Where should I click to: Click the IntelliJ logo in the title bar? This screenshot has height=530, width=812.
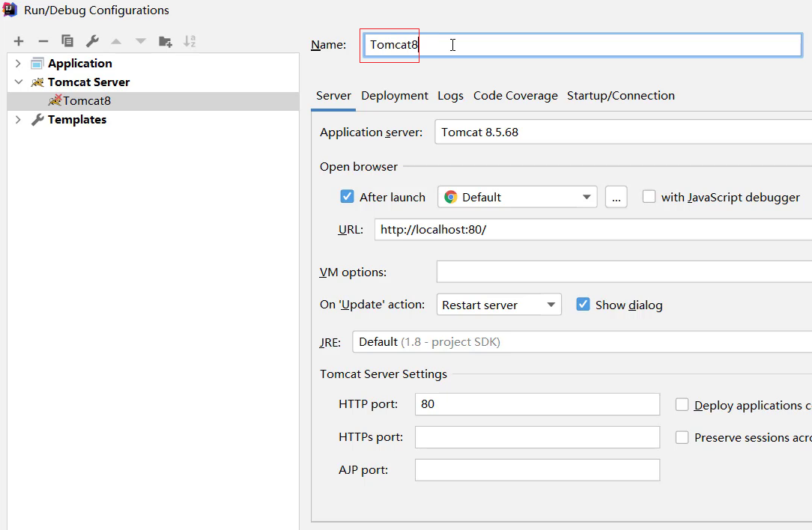pyautogui.click(x=9, y=10)
